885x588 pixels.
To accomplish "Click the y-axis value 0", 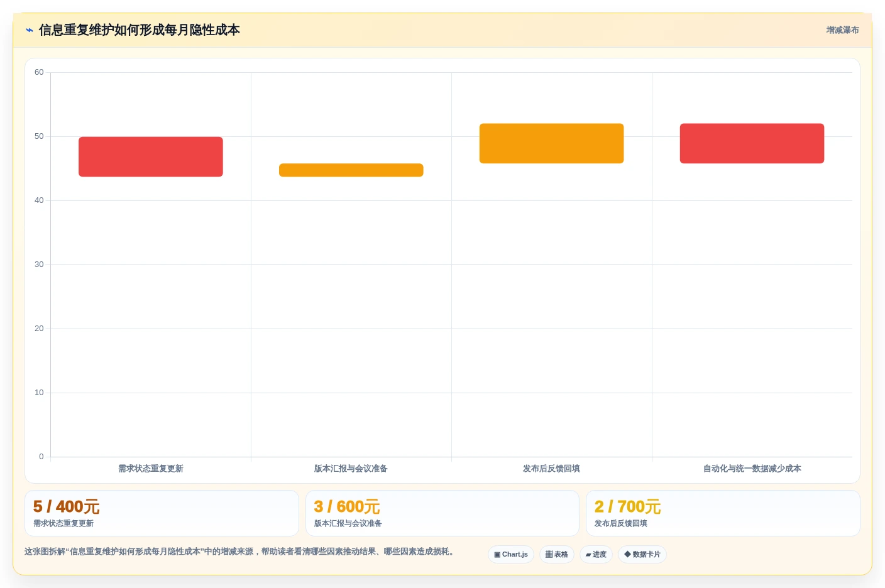I will [x=41, y=457].
